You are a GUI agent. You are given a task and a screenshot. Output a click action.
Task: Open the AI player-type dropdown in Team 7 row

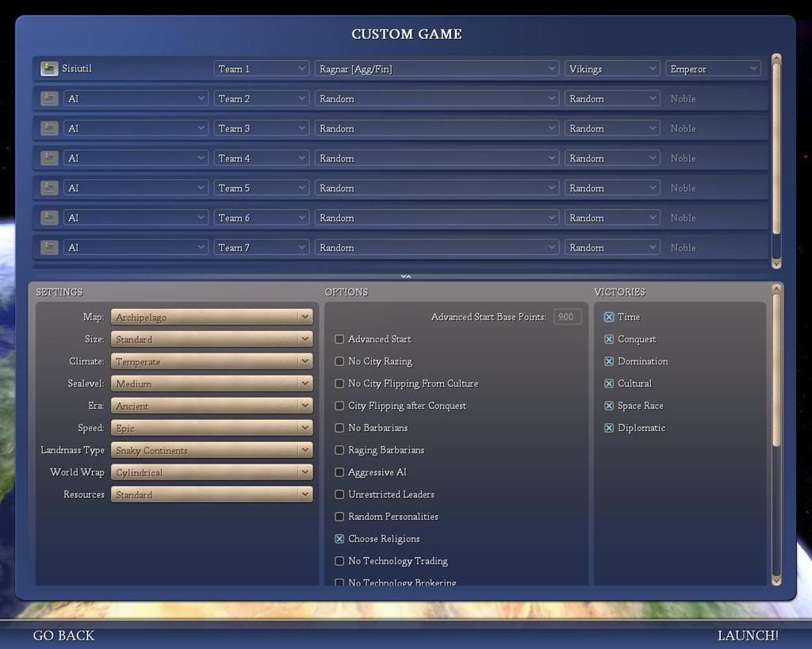pos(136,247)
